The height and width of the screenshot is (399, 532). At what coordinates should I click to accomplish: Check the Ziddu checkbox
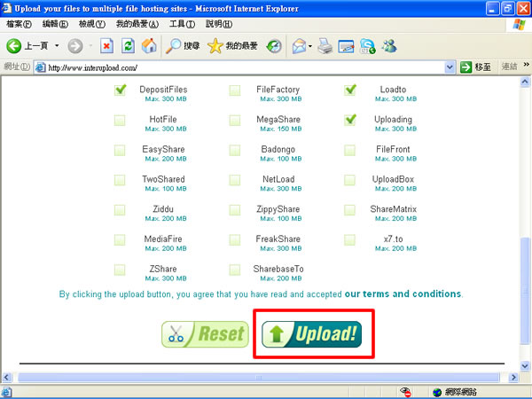[120, 209]
